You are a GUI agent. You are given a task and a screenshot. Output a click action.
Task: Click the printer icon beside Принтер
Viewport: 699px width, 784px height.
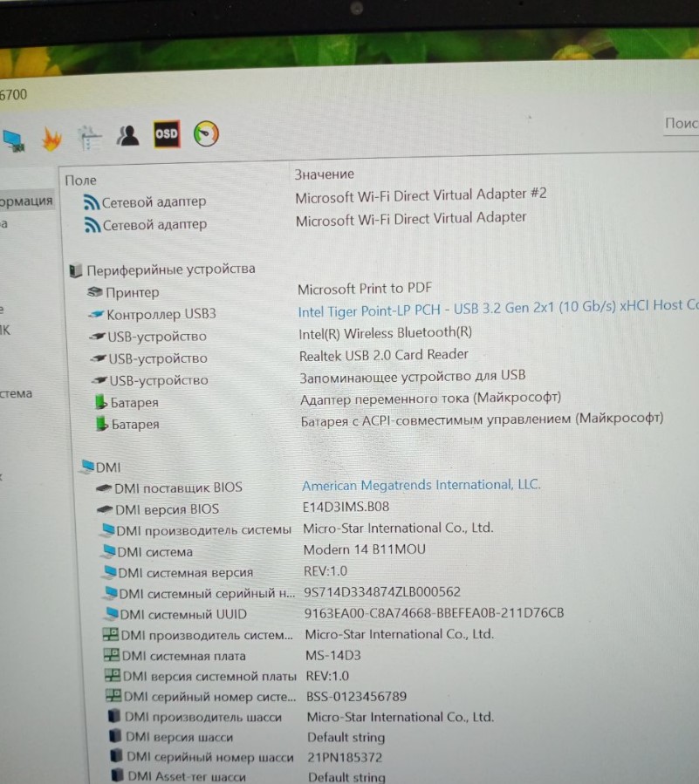point(95,292)
